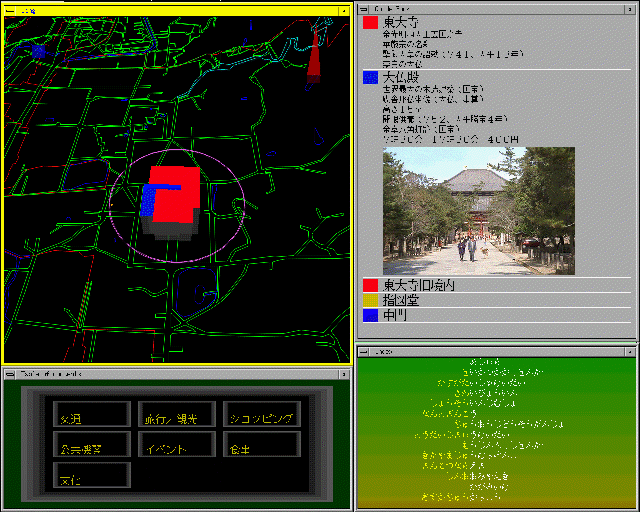
Task: Click the red 東大寺旧境内 color swatch
Action: (x=370, y=285)
